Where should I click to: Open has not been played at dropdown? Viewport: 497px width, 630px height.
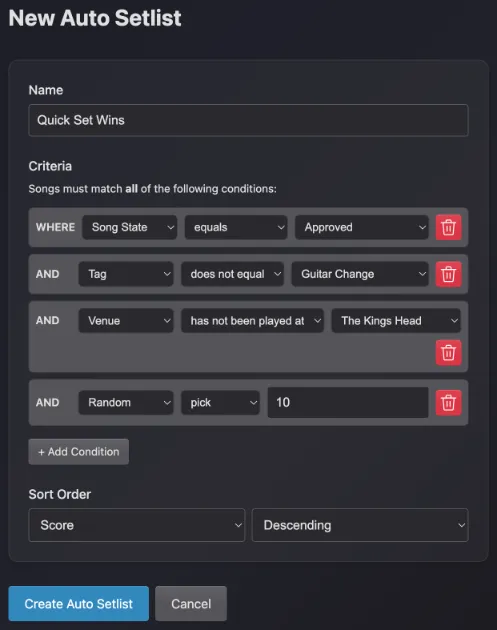tap(252, 321)
